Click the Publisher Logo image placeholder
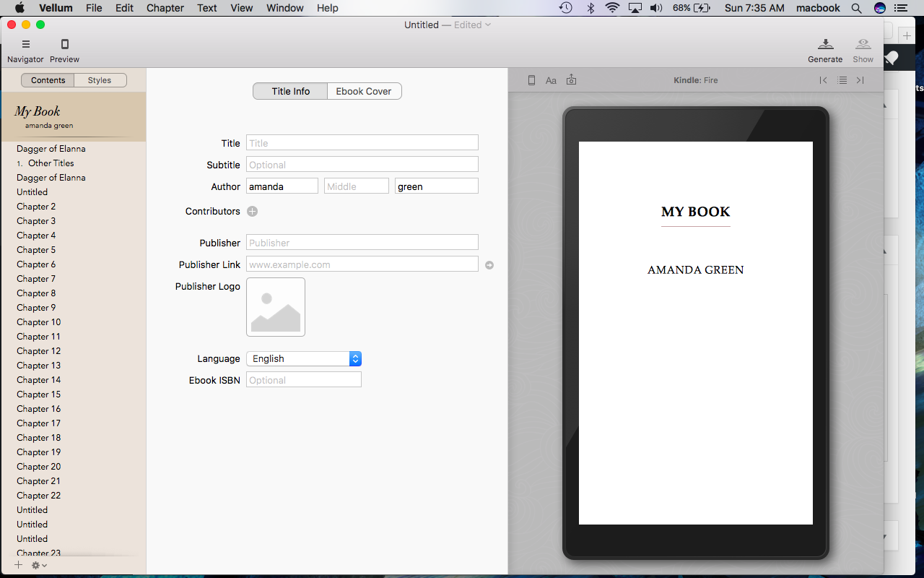Image resolution: width=924 pixels, height=578 pixels. [x=276, y=307]
